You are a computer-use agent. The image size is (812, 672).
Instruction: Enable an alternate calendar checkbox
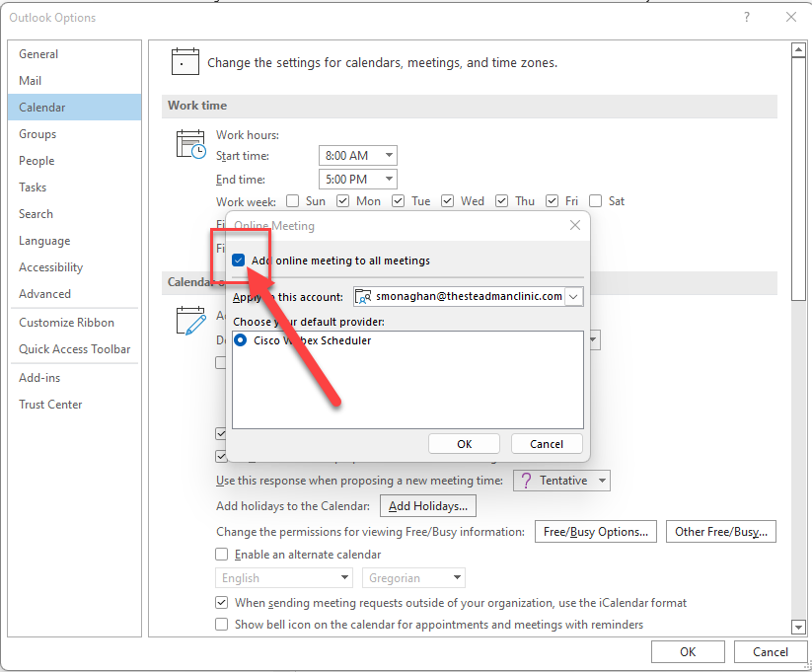(222, 555)
